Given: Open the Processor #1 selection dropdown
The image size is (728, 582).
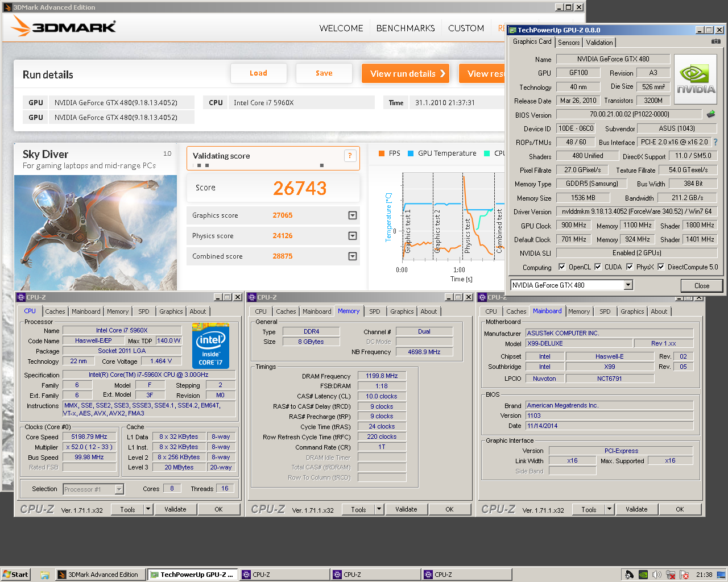Looking at the screenshot, I should tap(119, 489).
